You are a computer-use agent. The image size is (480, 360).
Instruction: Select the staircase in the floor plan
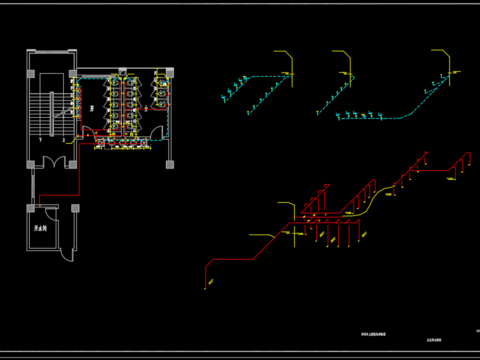pyautogui.click(x=51, y=114)
